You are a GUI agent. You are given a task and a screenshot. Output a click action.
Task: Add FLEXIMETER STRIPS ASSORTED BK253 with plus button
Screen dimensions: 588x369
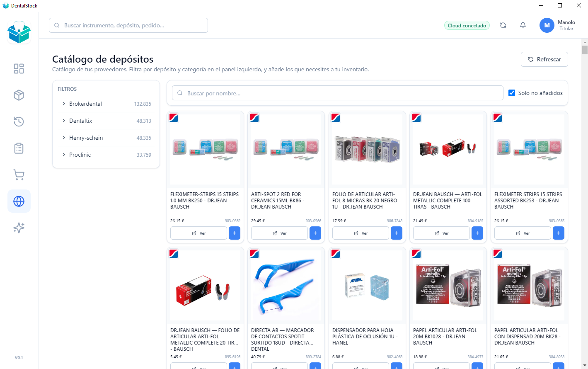click(x=559, y=233)
